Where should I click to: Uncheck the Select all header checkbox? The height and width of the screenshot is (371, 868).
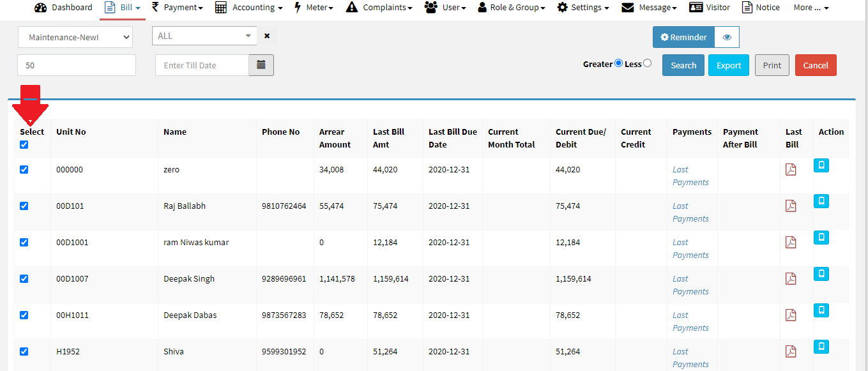pos(24,145)
